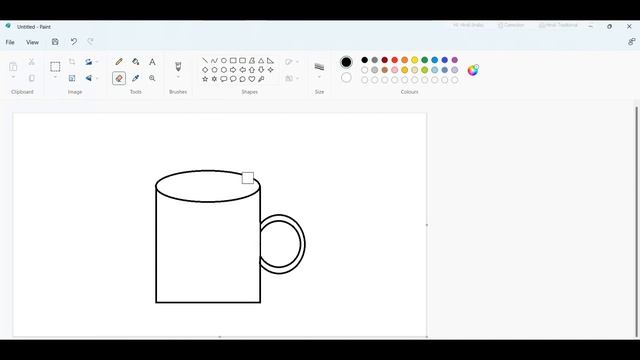Choose the Right-angled triangle shape
The width and height of the screenshot is (640, 360).
(x=270, y=60)
